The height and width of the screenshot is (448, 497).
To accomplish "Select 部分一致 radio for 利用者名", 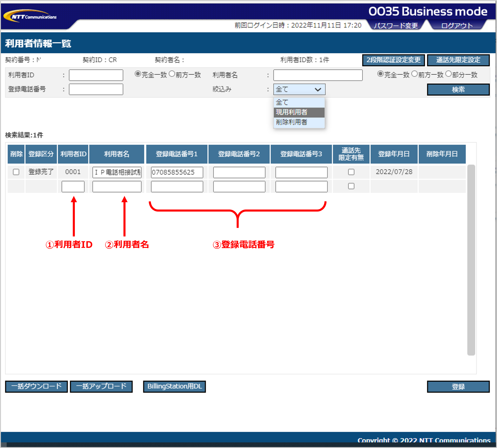I will [448, 74].
